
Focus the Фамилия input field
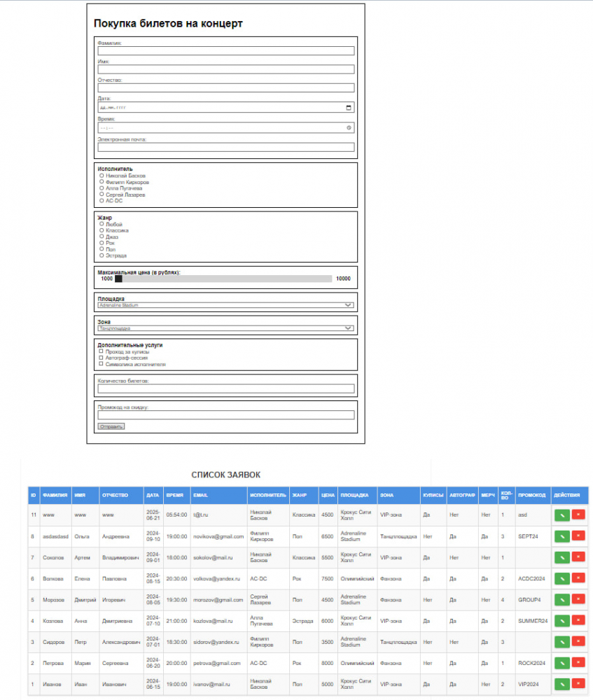[x=226, y=51]
